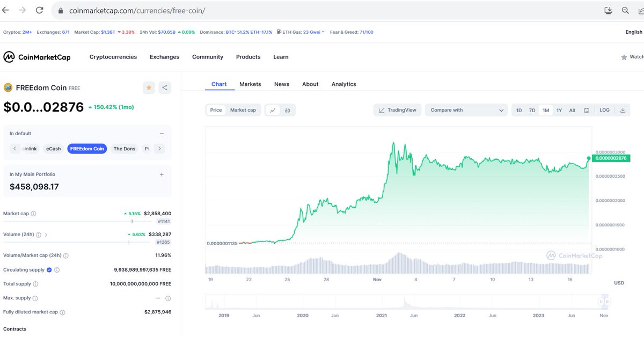644x337 pixels.
Task: Open Fully diluted market cap info icon
Action: click(62, 312)
